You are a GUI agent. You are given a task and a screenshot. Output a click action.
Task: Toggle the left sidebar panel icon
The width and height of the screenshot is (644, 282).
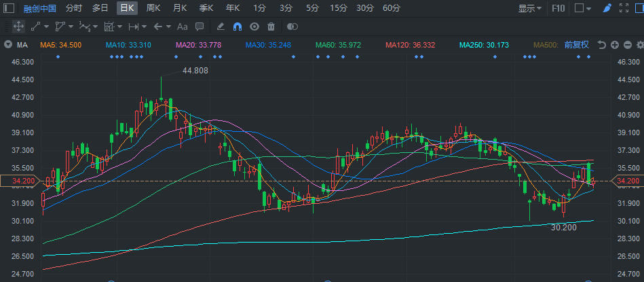coord(9,7)
